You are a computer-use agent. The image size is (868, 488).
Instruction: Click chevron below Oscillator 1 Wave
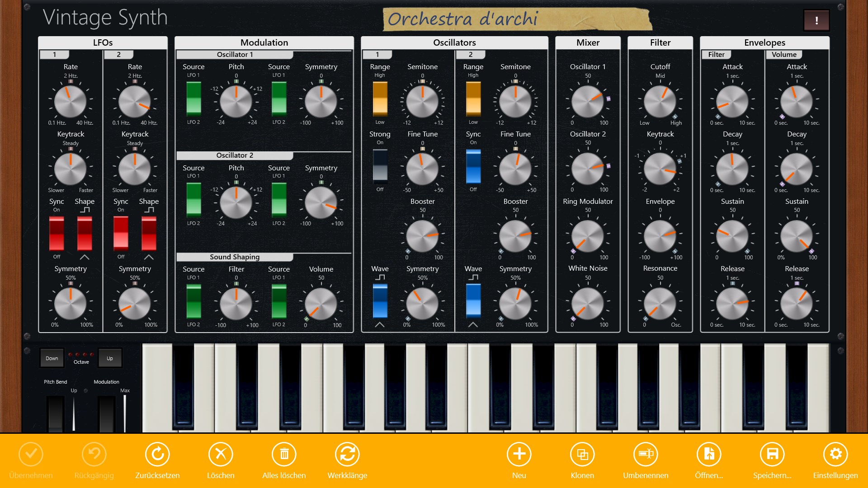tap(380, 324)
